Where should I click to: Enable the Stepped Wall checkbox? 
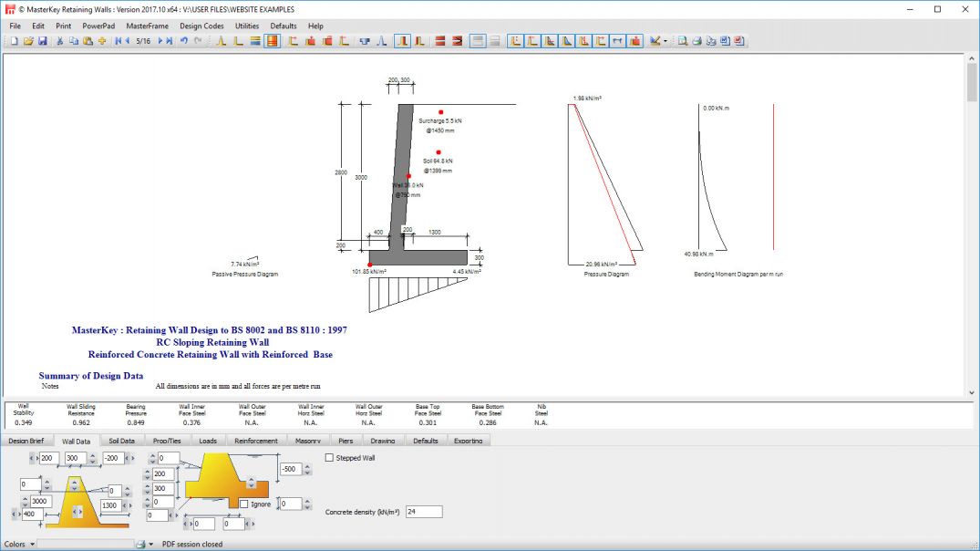tap(329, 458)
